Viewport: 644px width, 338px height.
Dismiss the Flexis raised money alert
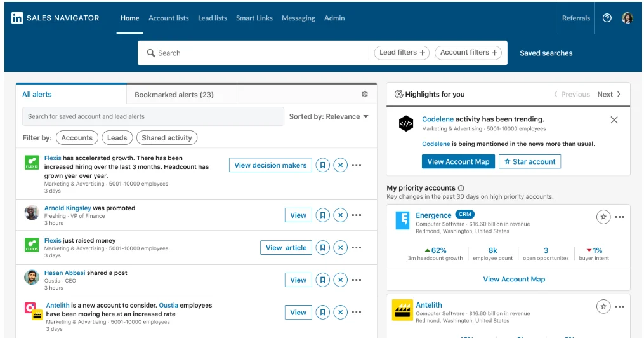341,248
